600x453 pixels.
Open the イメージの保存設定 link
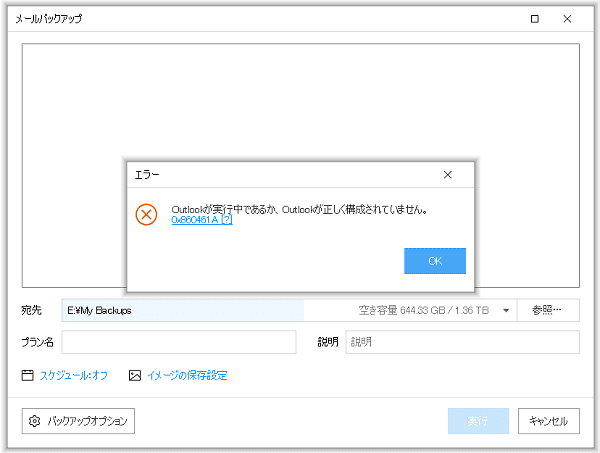[x=187, y=376]
